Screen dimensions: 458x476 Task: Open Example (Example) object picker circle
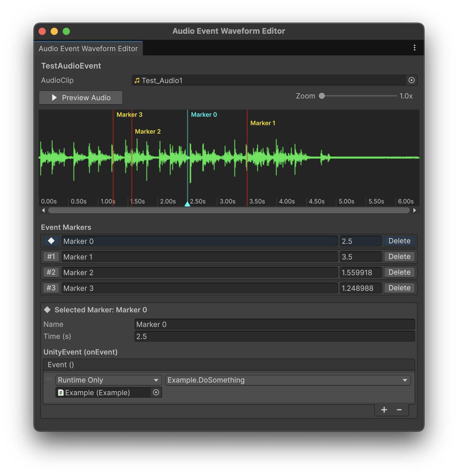coord(156,392)
